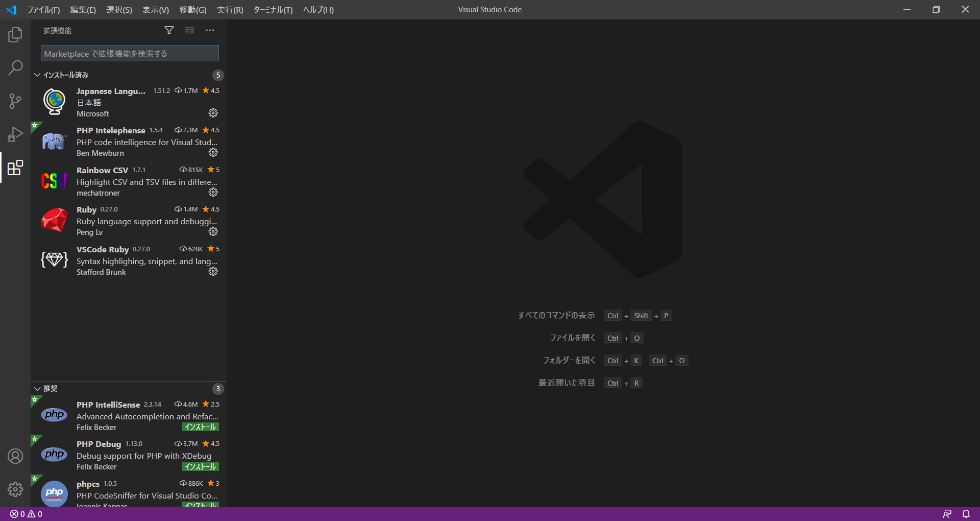Screen dimensions: 980x521
Task: Click the filter extensions funnel icon
Action: click(x=169, y=31)
